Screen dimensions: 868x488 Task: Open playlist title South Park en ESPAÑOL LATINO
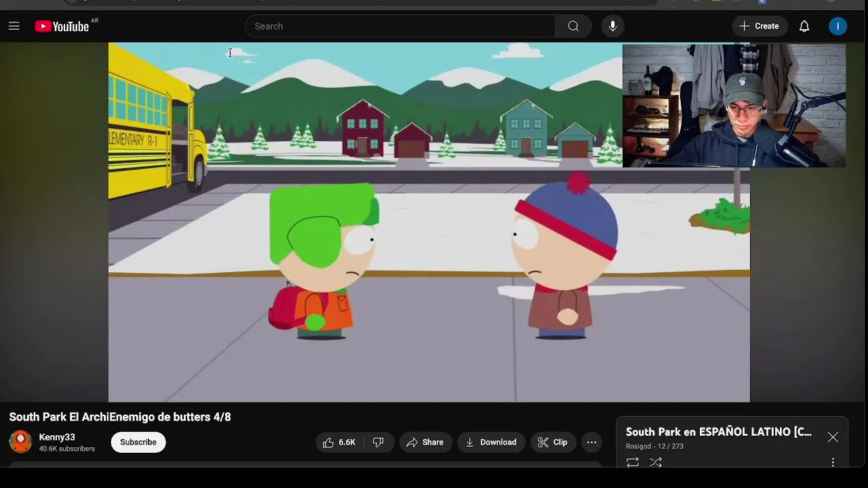(x=719, y=432)
